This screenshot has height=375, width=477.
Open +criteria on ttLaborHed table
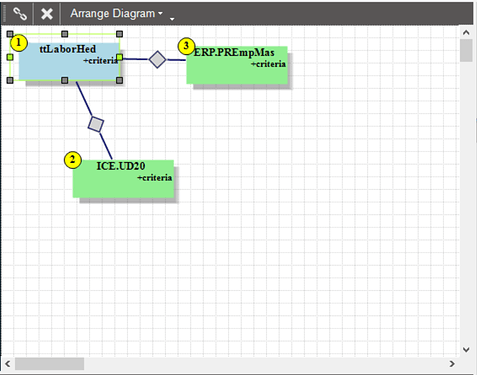tap(101, 61)
